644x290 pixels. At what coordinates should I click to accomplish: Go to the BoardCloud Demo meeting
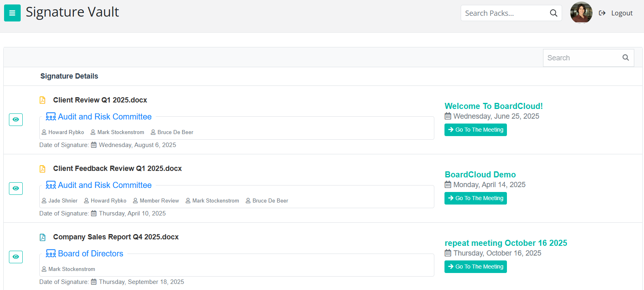coord(475,198)
